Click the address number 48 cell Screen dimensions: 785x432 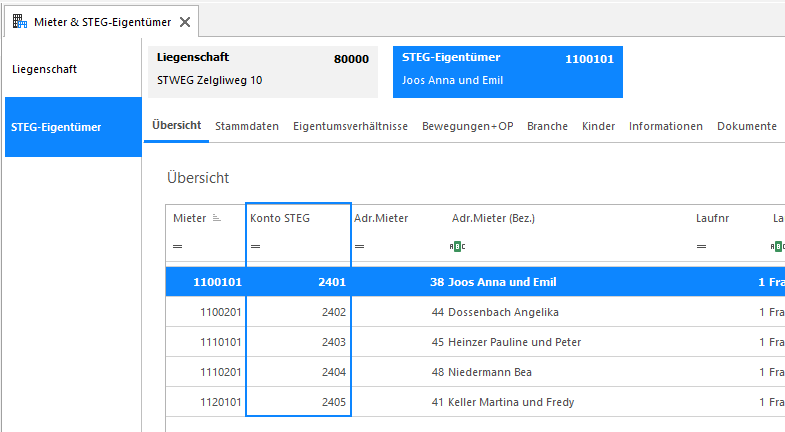(x=438, y=372)
